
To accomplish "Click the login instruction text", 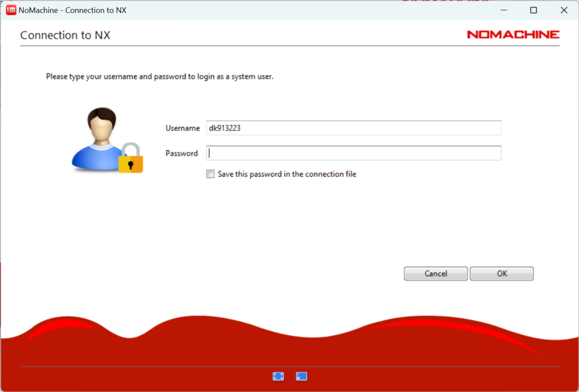I will pos(160,76).
